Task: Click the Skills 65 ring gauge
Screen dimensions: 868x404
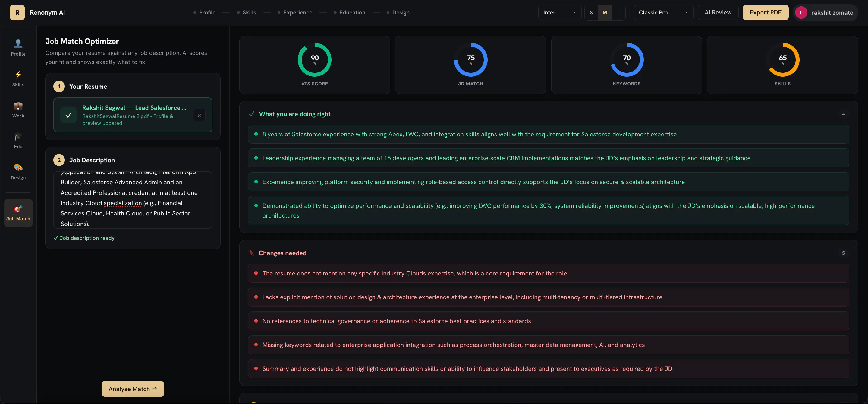Action: coord(782,60)
